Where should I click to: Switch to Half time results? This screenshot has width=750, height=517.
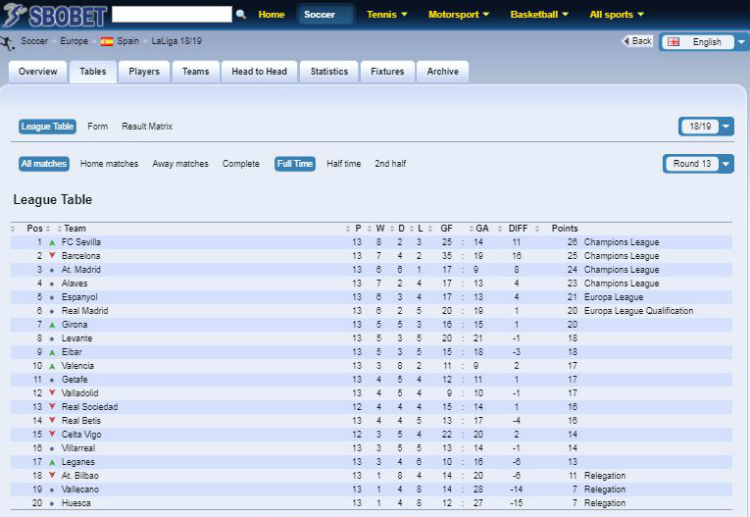pyautogui.click(x=343, y=164)
